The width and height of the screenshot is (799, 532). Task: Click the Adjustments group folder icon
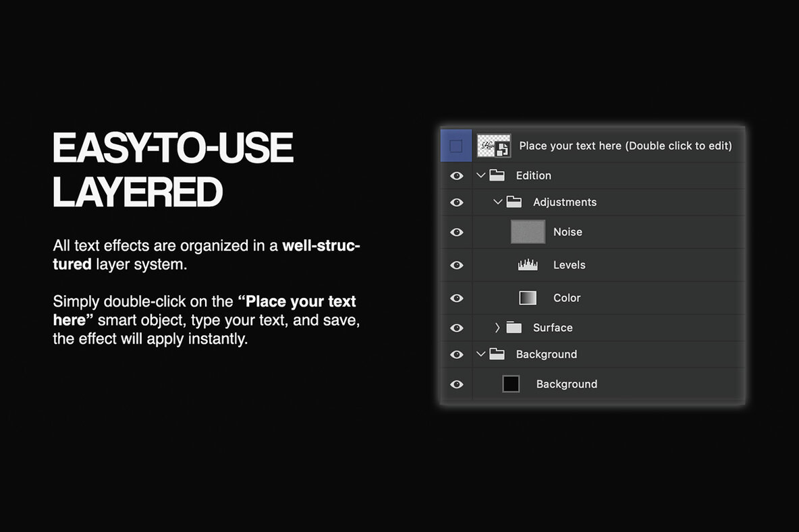pyautogui.click(x=514, y=202)
